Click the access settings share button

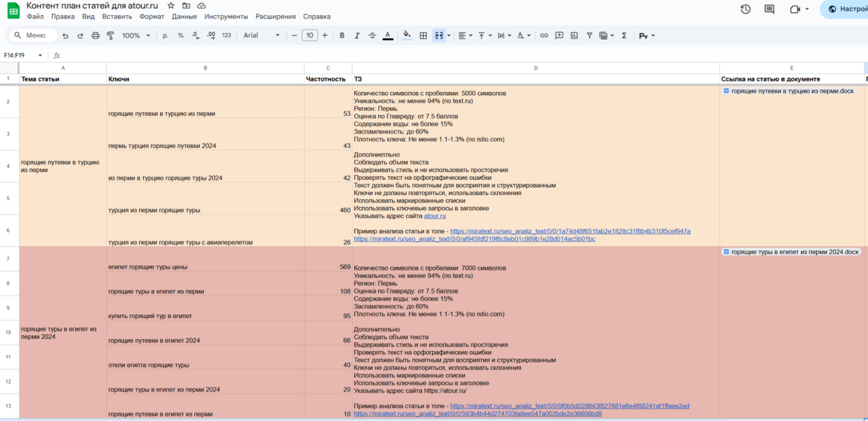tap(845, 9)
